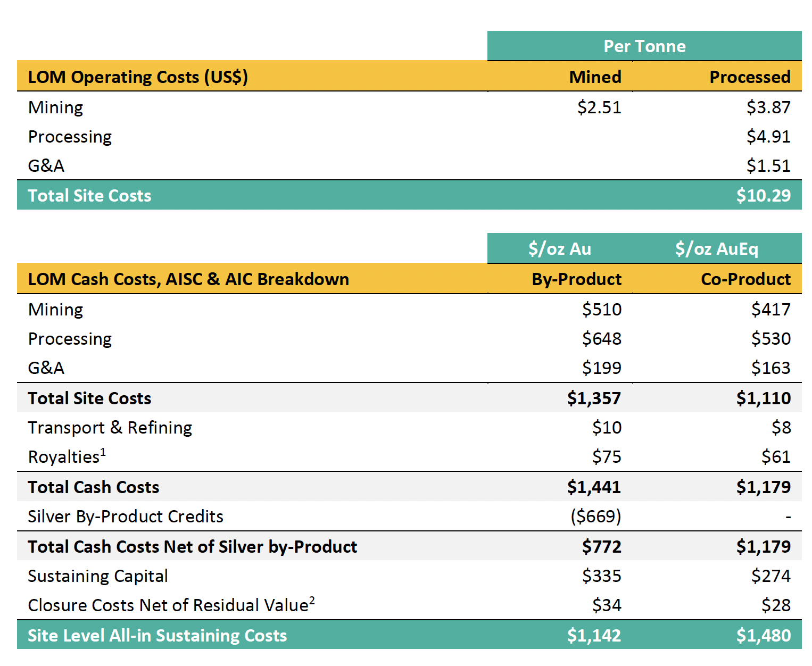Click the Processed column header

click(x=749, y=77)
